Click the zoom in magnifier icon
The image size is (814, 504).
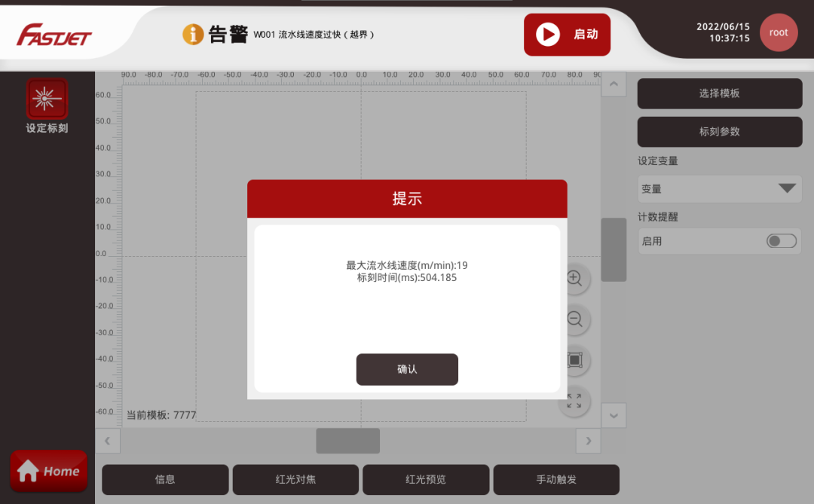pos(574,279)
